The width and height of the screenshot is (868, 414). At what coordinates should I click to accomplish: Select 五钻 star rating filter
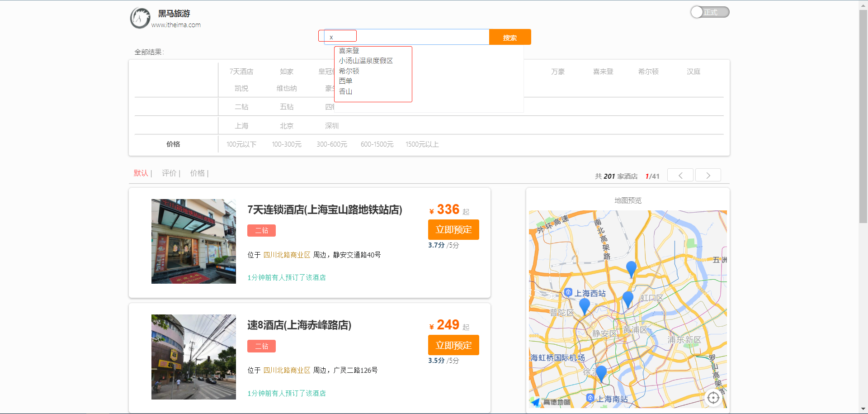click(x=287, y=107)
